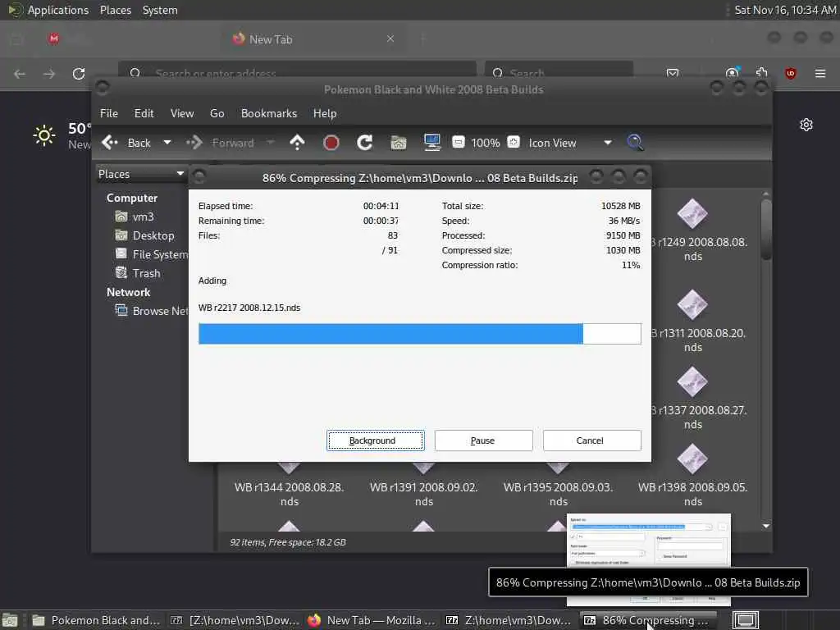Click the Computer icon in toolbar
This screenshot has width=840, height=630.
click(431, 143)
